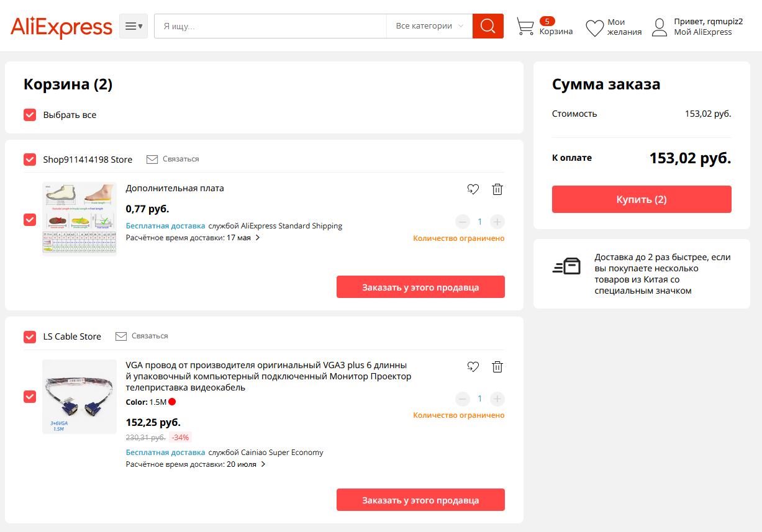Image resolution: width=762 pixels, height=532 pixels.
Task: Click envelope icon next to LS Cable Store
Action: pyautogui.click(x=121, y=336)
